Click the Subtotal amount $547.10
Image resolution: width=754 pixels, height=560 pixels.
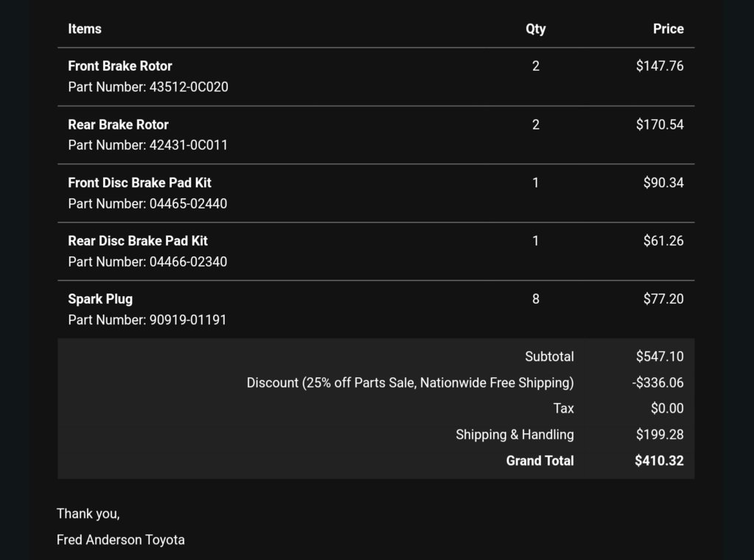660,356
